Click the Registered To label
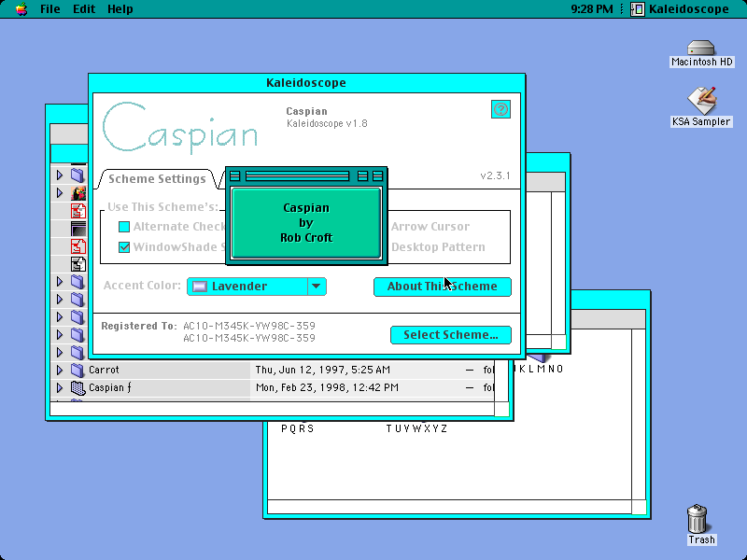The width and height of the screenshot is (747, 560). 138,326
